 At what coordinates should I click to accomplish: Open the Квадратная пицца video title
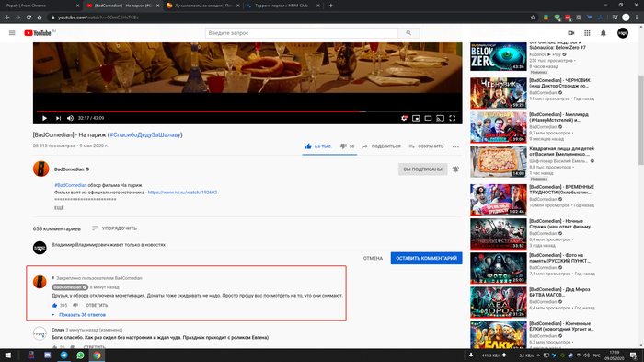point(561,151)
